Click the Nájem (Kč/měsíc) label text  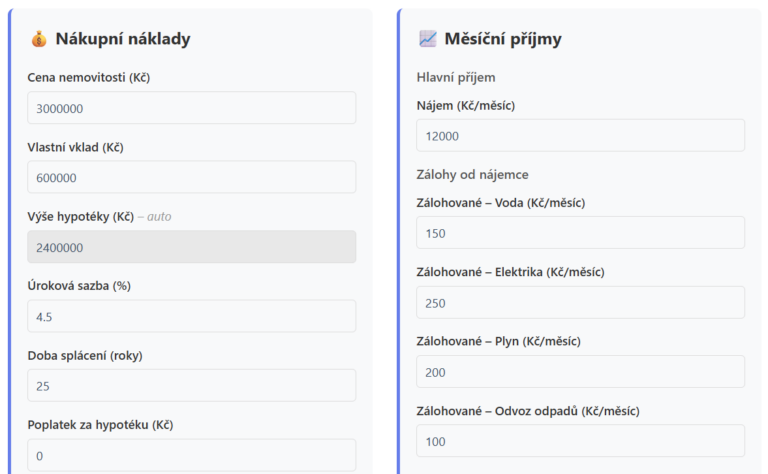tap(466, 105)
